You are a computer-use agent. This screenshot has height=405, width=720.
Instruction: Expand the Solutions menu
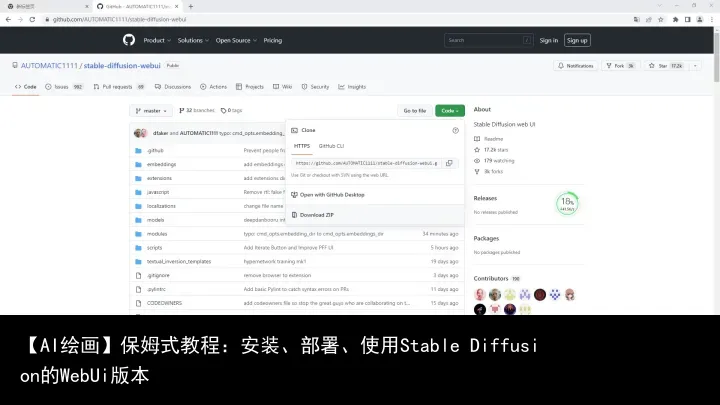[x=193, y=40]
